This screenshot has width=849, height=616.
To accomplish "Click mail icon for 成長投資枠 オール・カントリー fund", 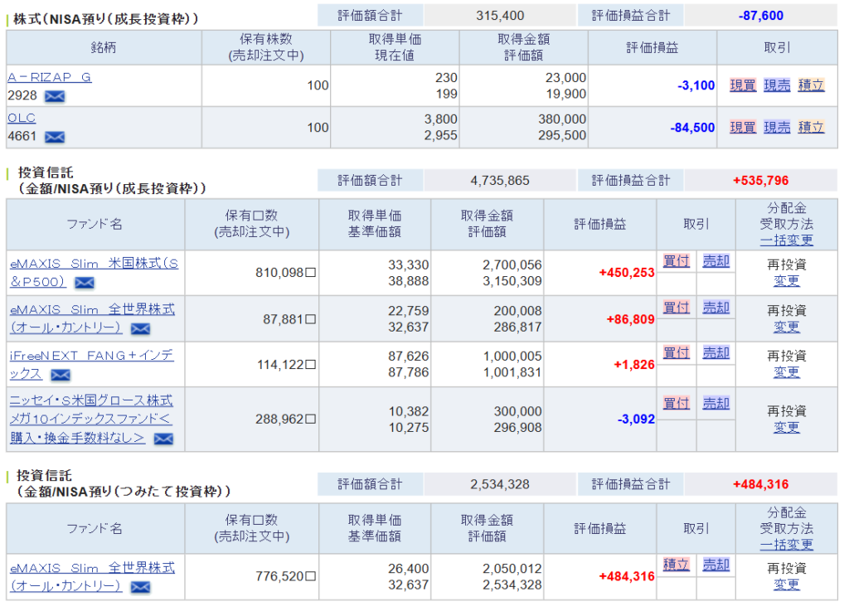I will (x=140, y=328).
